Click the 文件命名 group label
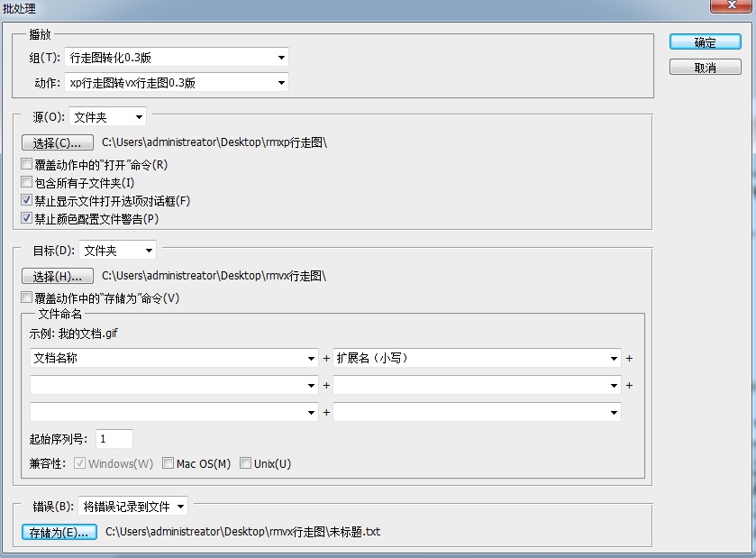This screenshot has height=558, width=756. 59,315
